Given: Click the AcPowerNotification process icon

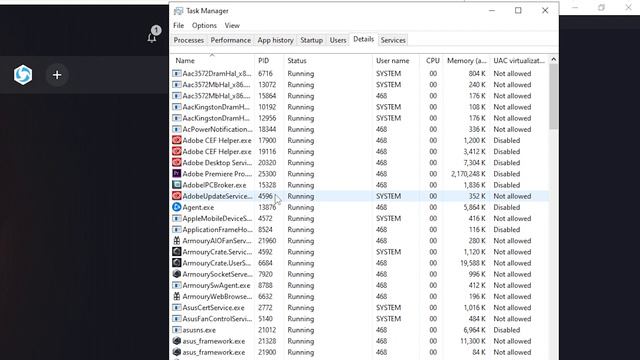Looking at the screenshot, I should pos(176,129).
